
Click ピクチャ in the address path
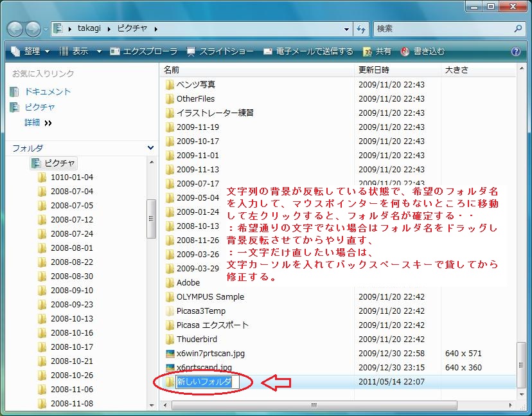coord(132,28)
